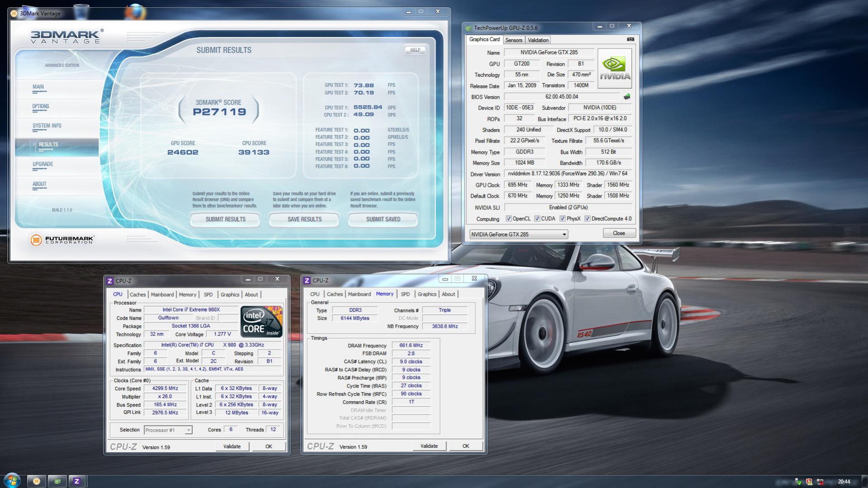This screenshot has height=488, width=868.
Task: Click the Submit Saved button
Action: pyautogui.click(x=383, y=219)
